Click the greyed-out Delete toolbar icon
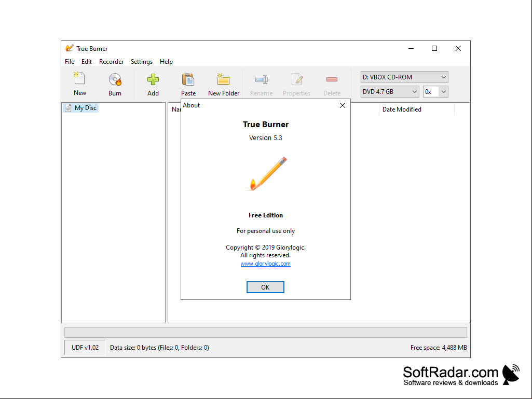The height and width of the screenshot is (399, 532). [x=332, y=79]
